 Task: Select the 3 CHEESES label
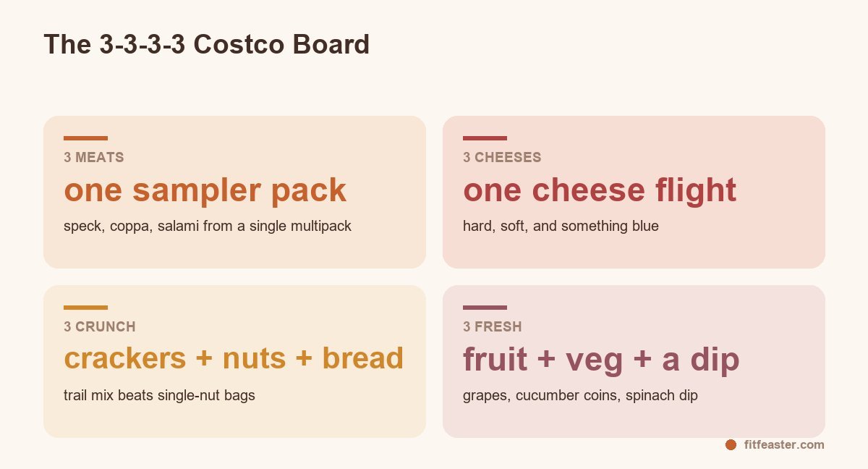pyautogui.click(x=502, y=157)
